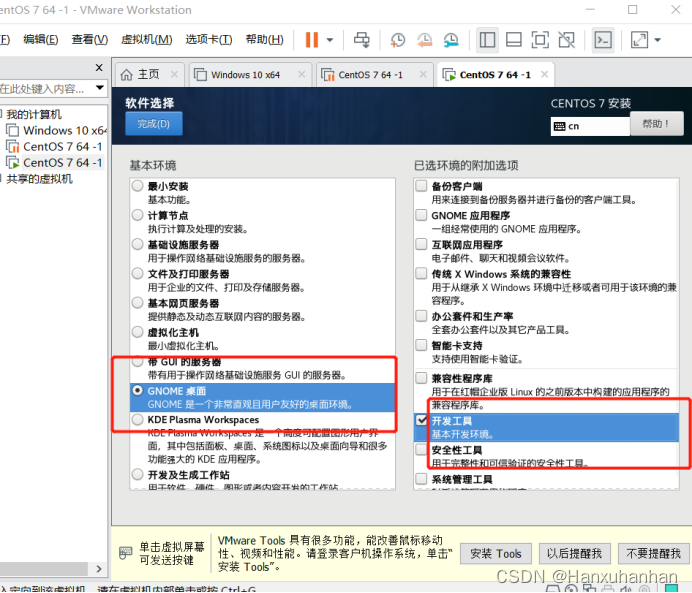This screenshot has height=593, width=692.
Task: Click the keyboard hint icon in VMware Tools bar
Action: click(126, 552)
